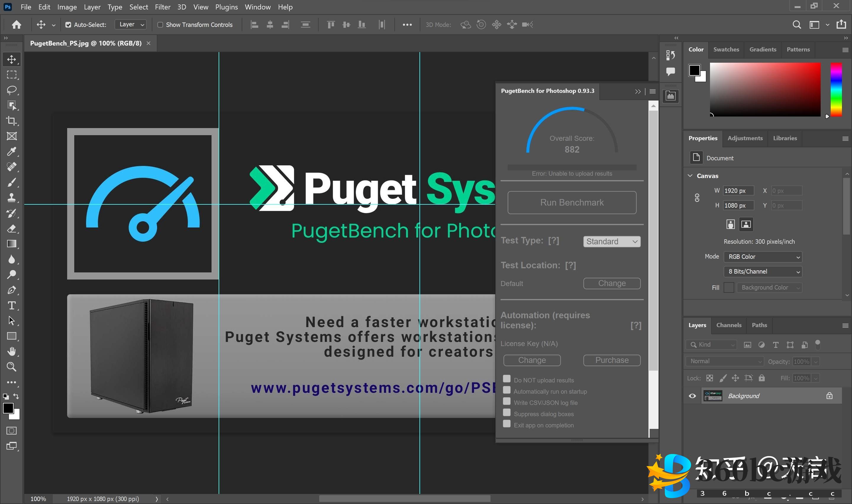Image resolution: width=852 pixels, height=504 pixels.
Task: Select the Horizontal Type tool
Action: [12, 305]
